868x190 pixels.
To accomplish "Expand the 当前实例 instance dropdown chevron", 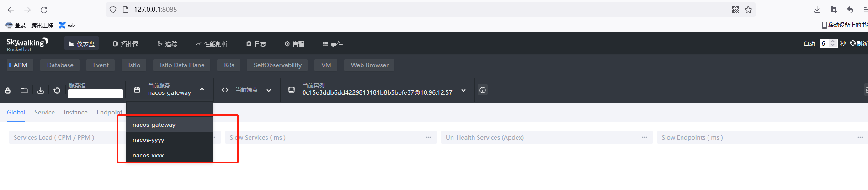I will click(x=463, y=90).
